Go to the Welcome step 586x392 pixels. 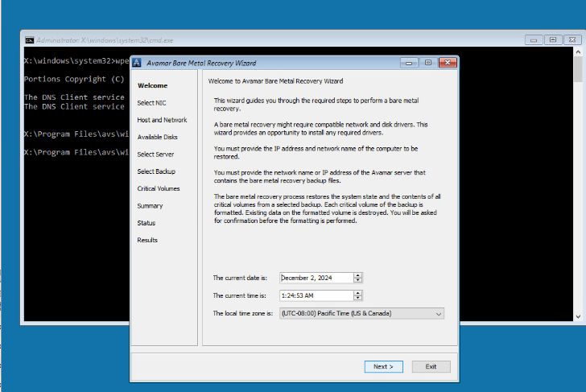click(x=152, y=85)
